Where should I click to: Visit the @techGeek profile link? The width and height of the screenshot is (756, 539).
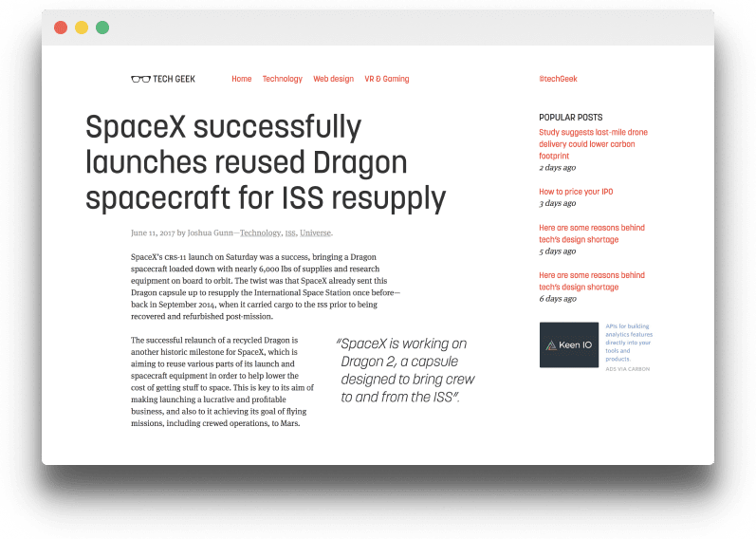(558, 79)
